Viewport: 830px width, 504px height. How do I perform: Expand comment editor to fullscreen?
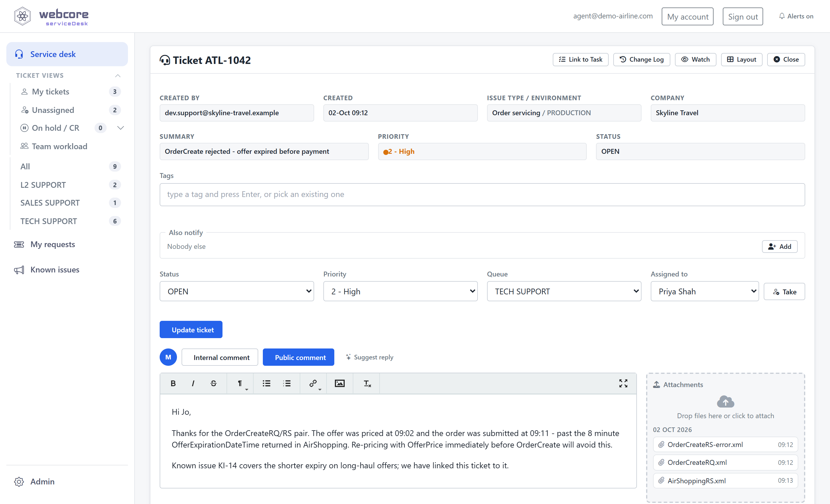point(623,383)
